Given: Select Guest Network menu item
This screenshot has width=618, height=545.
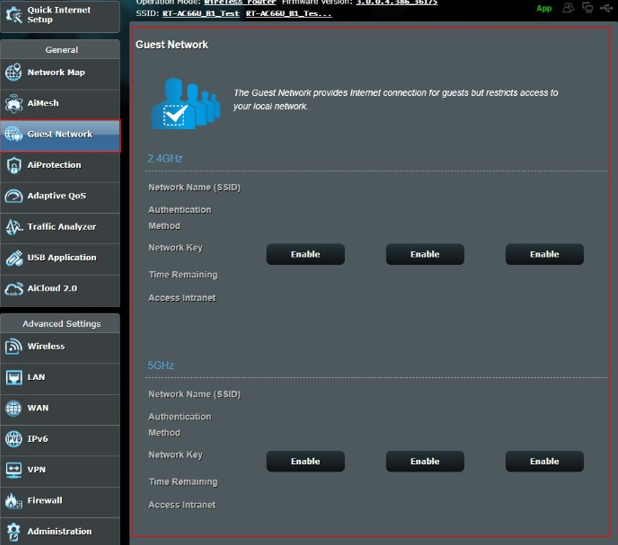Looking at the screenshot, I should (60, 134).
